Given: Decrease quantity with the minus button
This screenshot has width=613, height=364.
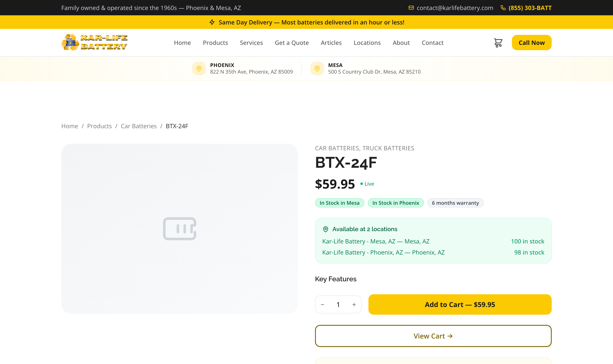Looking at the screenshot, I should click(x=323, y=305).
